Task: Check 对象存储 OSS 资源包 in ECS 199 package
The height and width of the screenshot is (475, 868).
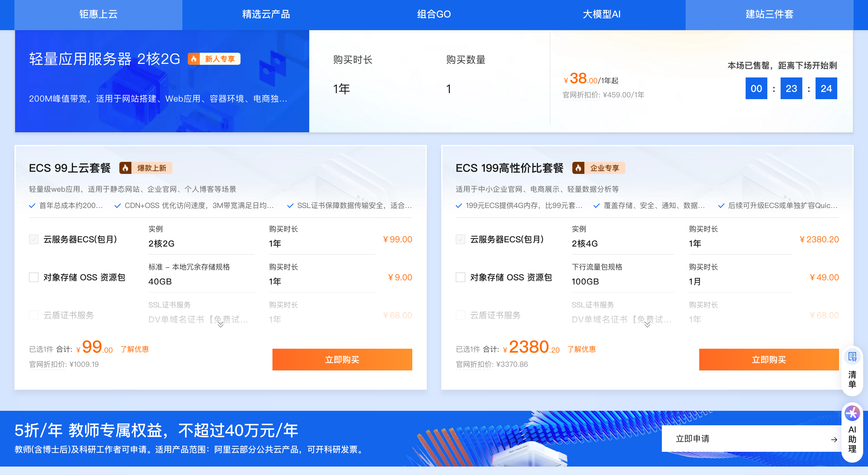Action: pyautogui.click(x=460, y=277)
